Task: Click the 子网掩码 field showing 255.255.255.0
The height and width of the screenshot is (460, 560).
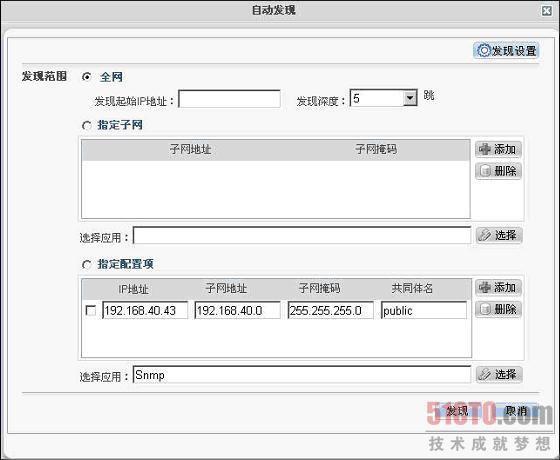Action: click(331, 310)
